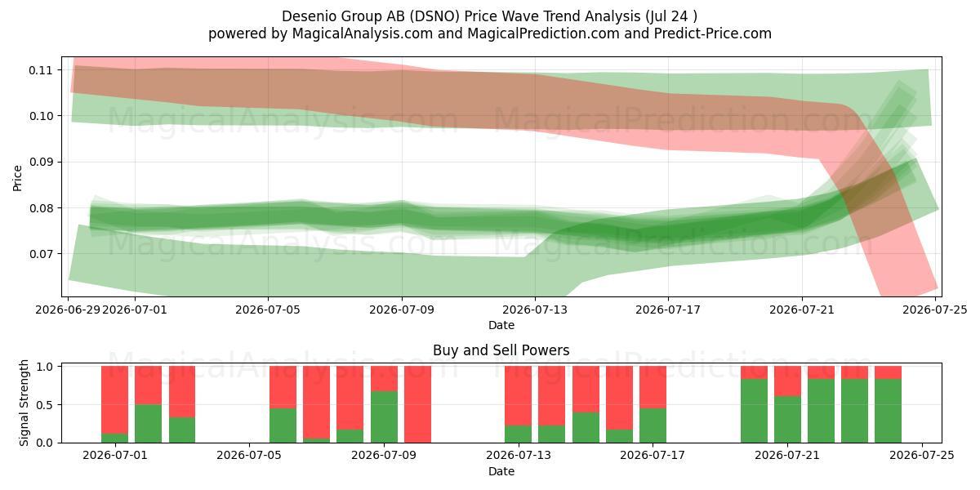The image size is (980, 490).
Task: Click the green buy portion of the 2026-07-17 bar
Action: point(653,425)
